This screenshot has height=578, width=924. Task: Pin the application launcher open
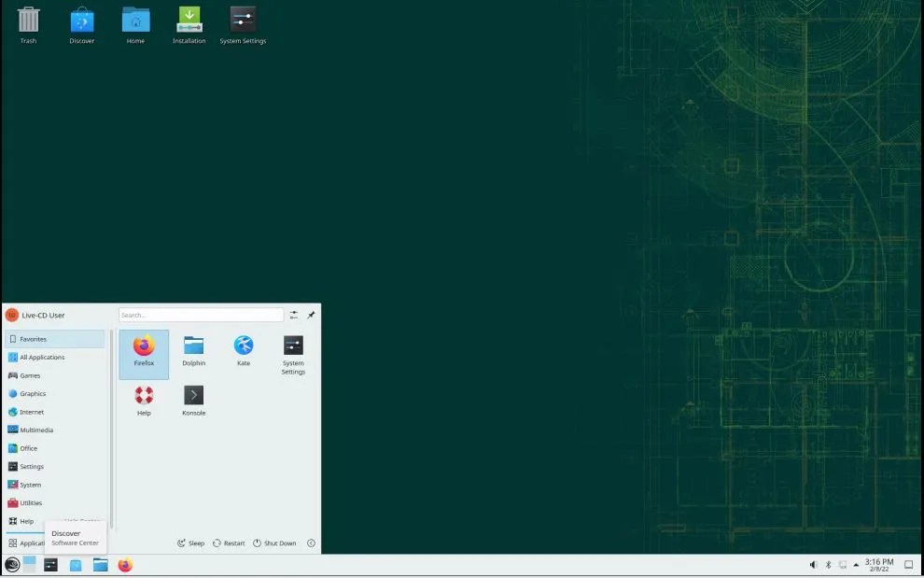pos(312,315)
